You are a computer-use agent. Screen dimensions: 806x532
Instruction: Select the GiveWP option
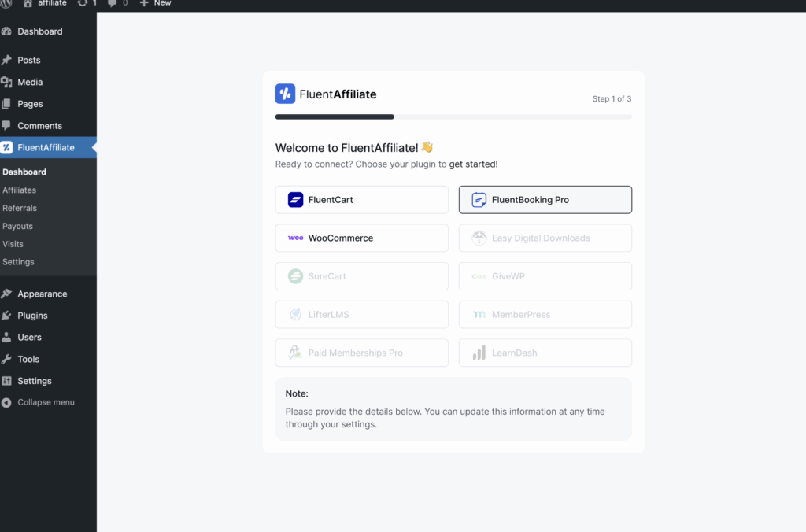[x=545, y=276]
